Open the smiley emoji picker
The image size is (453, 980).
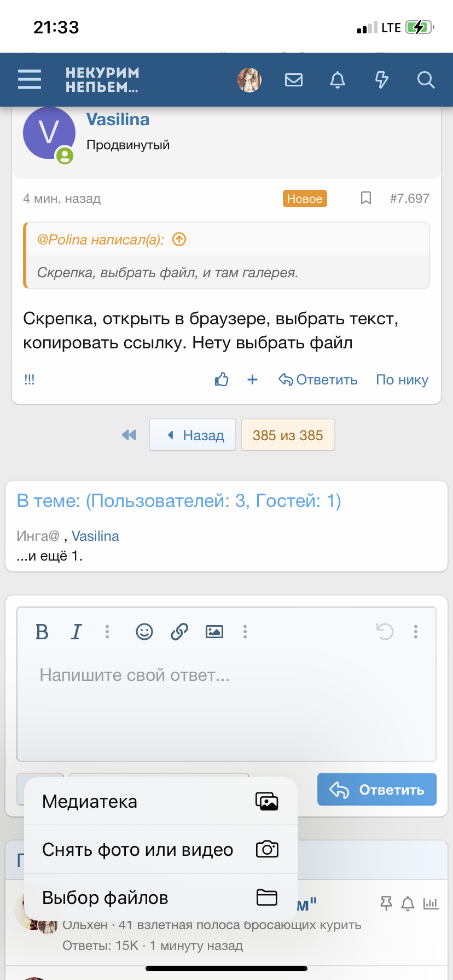144,632
